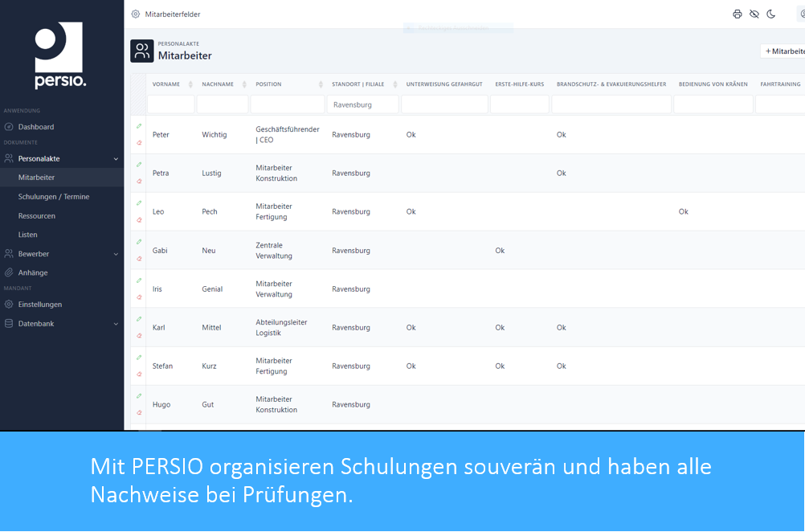Sort by Standort | Filiale using sort arrows
Image resolution: width=805 pixels, height=532 pixels.
[395, 84]
